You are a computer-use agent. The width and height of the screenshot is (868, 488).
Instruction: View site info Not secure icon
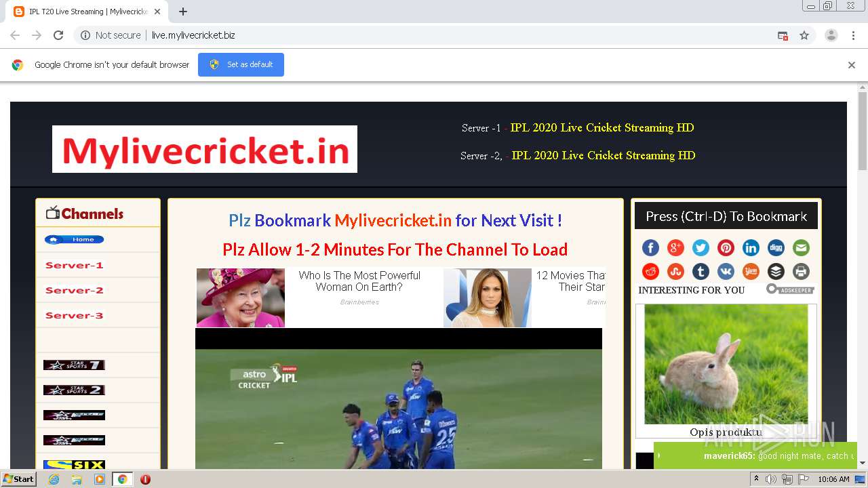[111, 35]
